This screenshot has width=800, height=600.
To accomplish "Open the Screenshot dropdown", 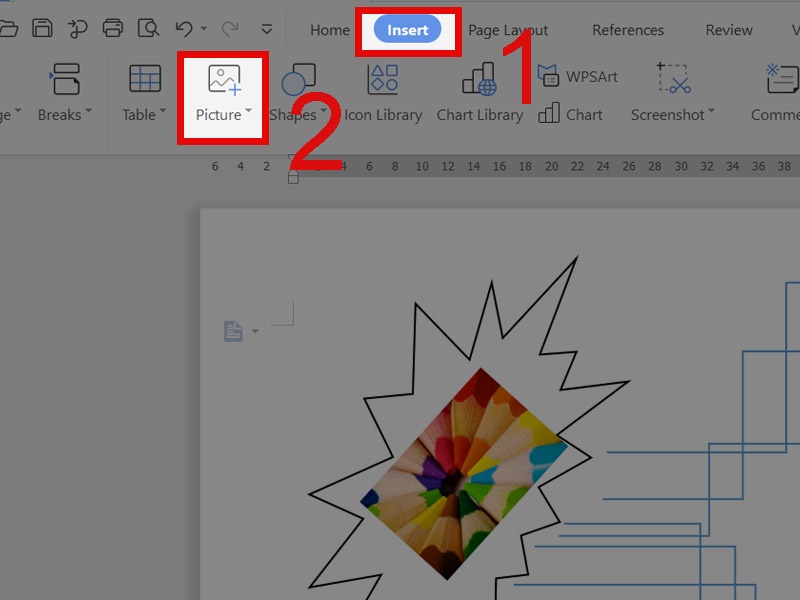I will click(x=711, y=112).
